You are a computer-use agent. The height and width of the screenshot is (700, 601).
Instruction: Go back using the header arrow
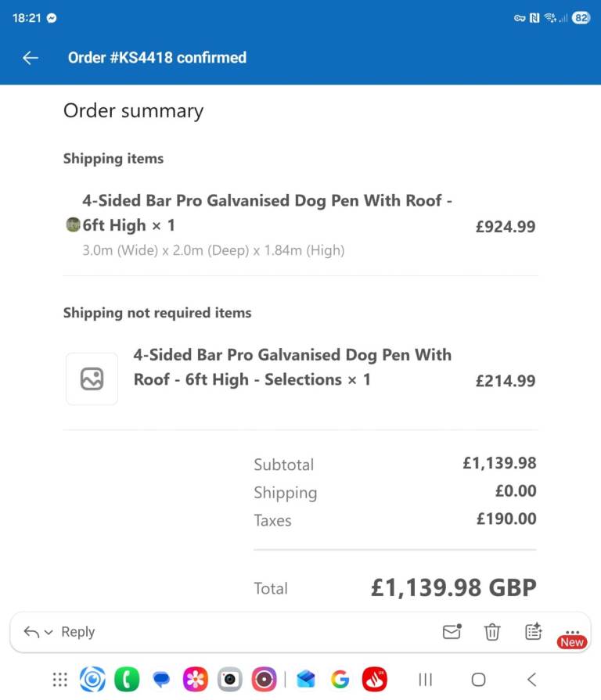[x=31, y=58]
